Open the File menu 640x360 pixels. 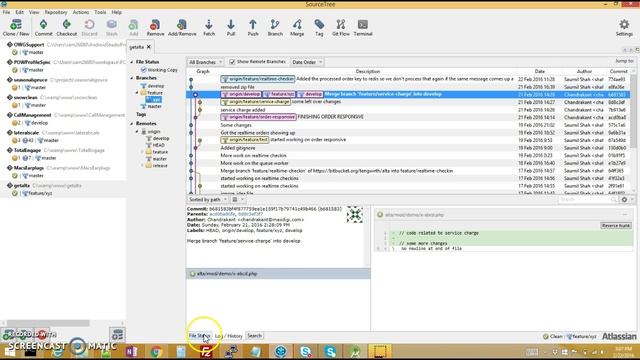(7, 12)
